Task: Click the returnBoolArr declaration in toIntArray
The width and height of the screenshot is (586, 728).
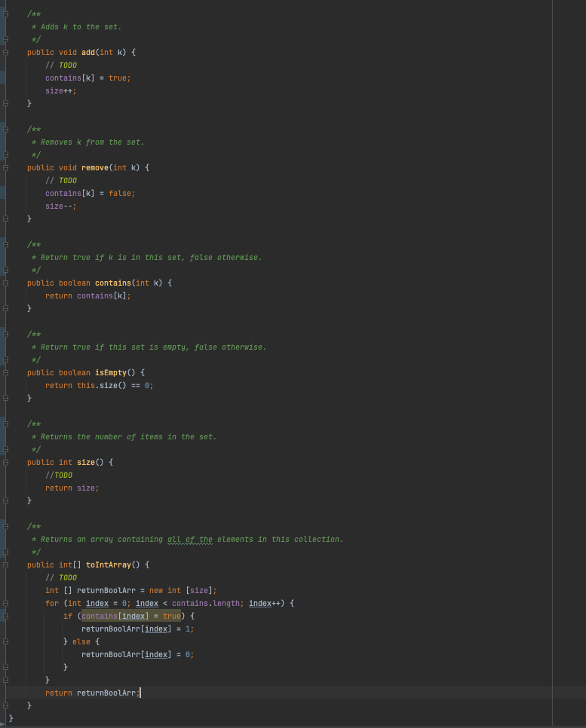Action: [x=103, y=590]
